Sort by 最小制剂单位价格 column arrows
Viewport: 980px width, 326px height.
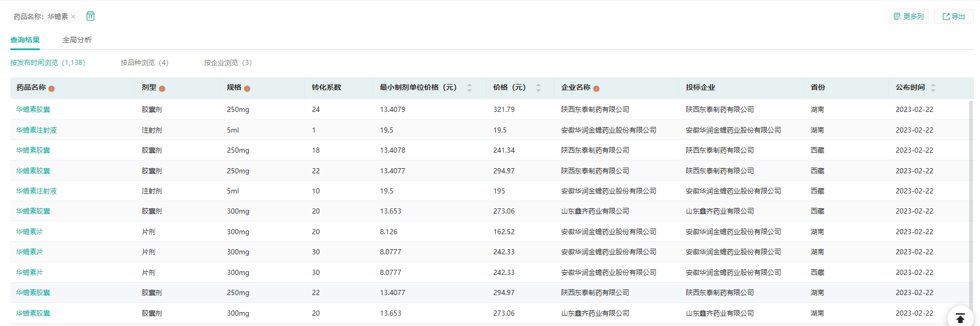tap(469, 88)
